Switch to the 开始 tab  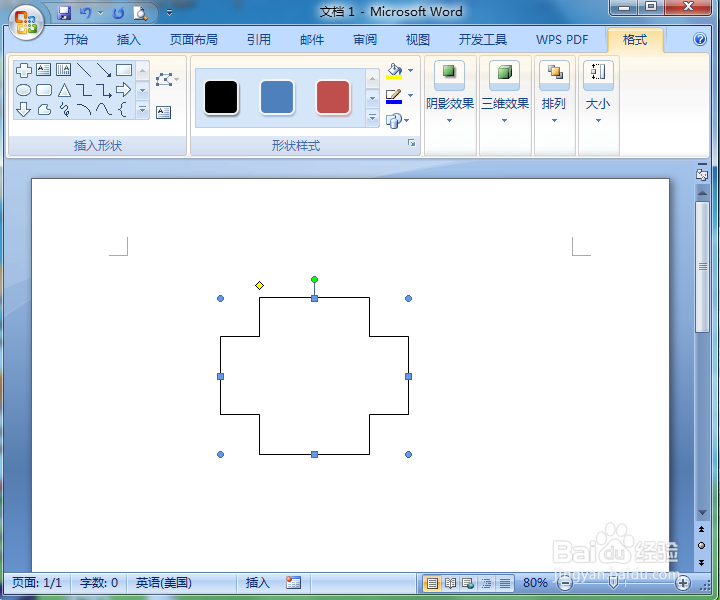[x=76, y=40]
